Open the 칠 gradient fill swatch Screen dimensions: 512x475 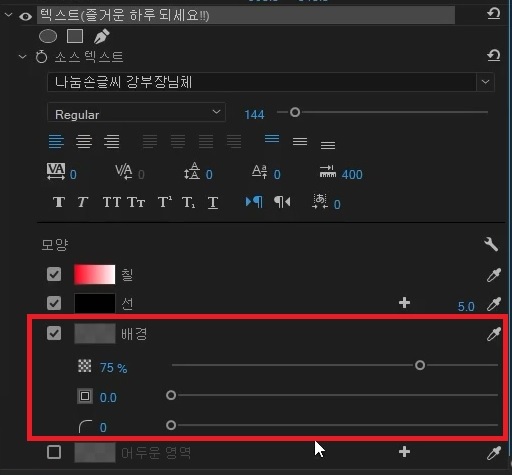[x=95, y=274]
